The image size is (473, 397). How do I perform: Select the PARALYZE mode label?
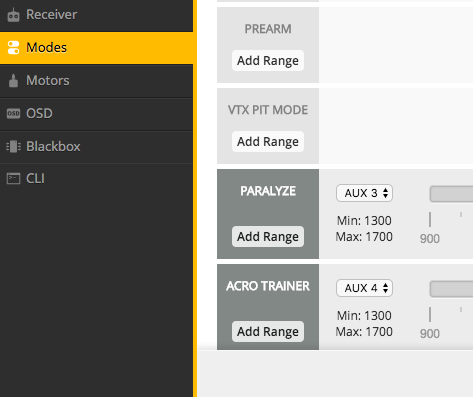pyautogui.click(x=268, y=191)
